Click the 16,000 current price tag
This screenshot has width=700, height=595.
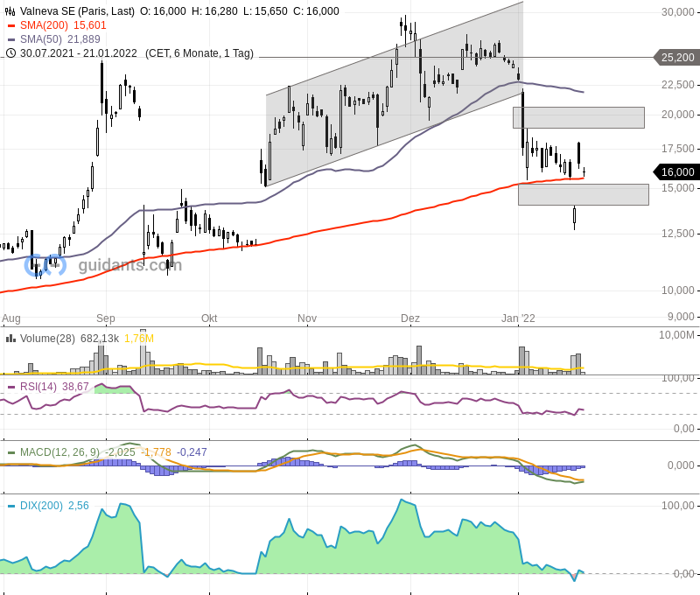pos(676,171)
